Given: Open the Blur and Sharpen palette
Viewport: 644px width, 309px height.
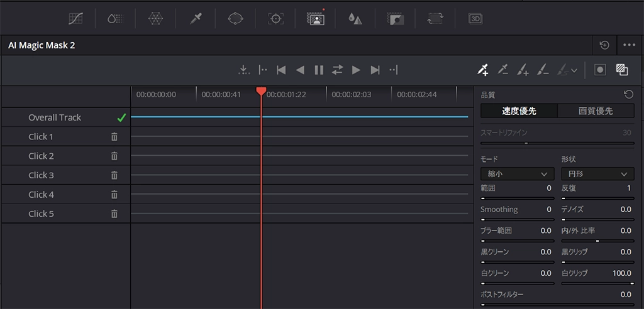Looking at the screenshot, I should click(x=355, y=19).
